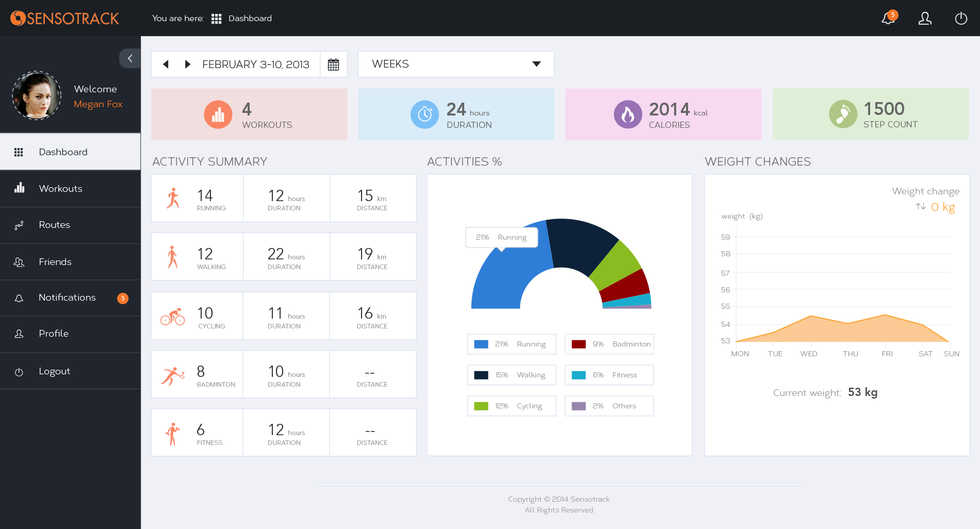Click the Workouts bar chart icon card

point(218,114)
